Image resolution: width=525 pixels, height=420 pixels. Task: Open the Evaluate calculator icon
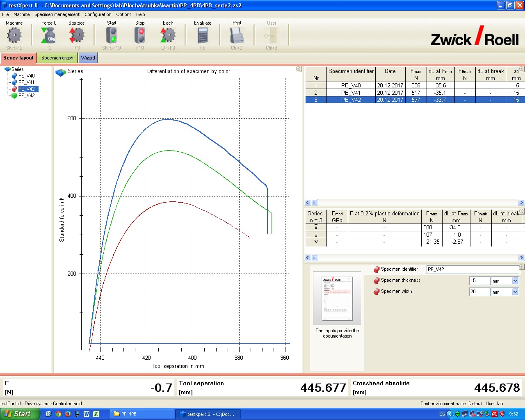(203, 36)
